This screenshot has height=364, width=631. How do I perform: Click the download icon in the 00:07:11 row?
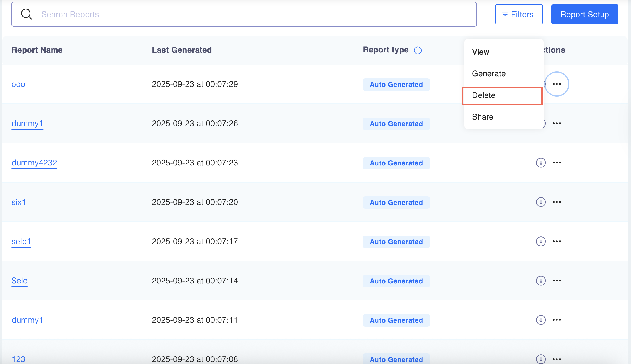point(541,320)
